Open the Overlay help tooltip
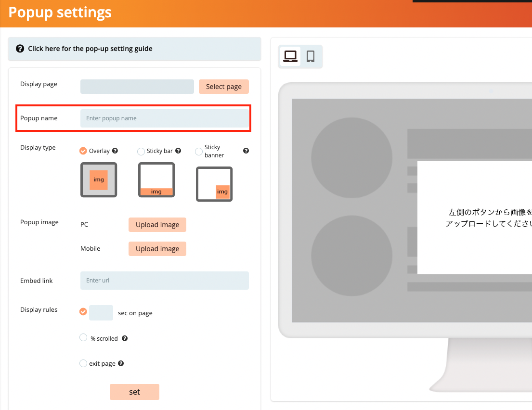The image size is (532, 410). click(115, 151)
